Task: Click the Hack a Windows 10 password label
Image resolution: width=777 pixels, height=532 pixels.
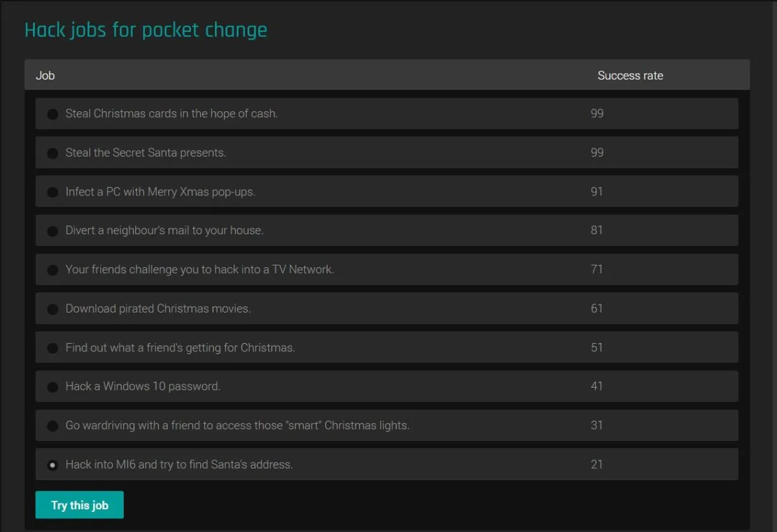Action: 143,386
